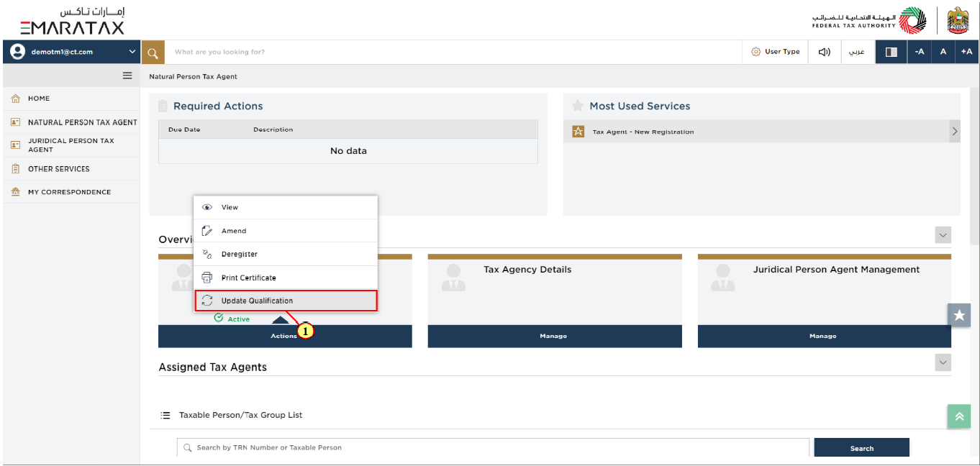980x466 pixels.
Task: Decrease font size with -A
Action: pos(919,52)
